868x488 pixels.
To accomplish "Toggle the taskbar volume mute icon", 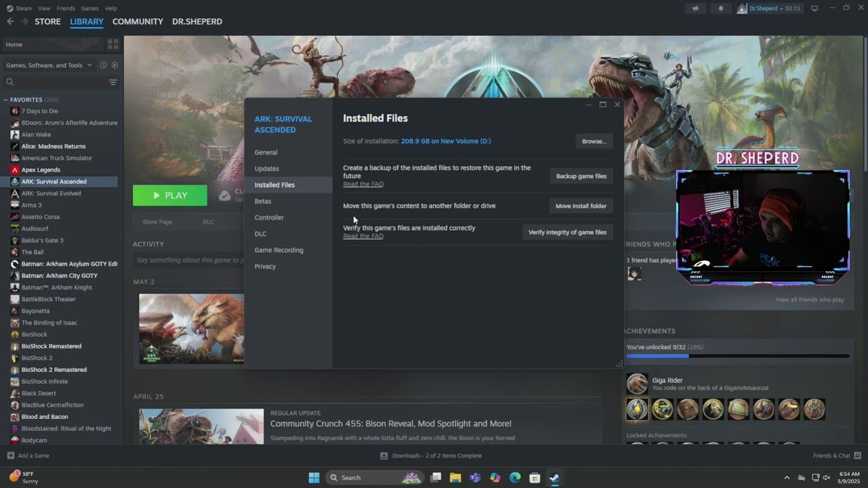I will [x=827, y=478].
